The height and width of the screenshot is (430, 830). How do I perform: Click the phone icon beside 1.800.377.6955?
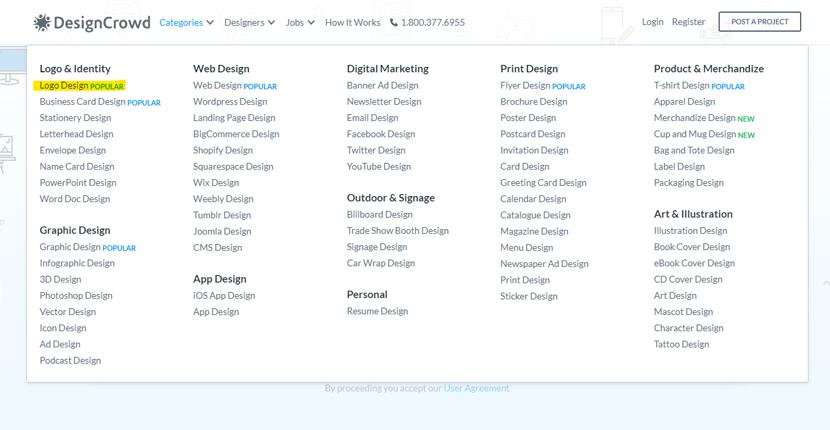pyautogui.click(x=393, y=22)
